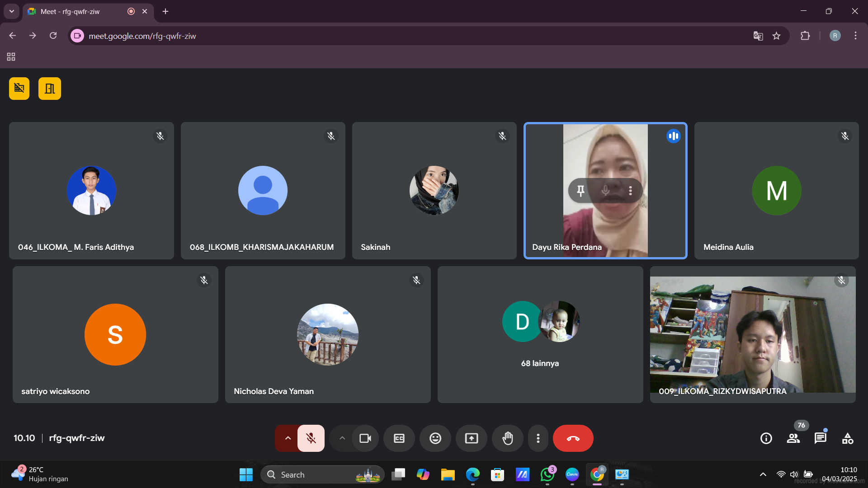Expand video settings chevron beside camera
Viewport: 868px width, 488px height.
click(342, 438)
